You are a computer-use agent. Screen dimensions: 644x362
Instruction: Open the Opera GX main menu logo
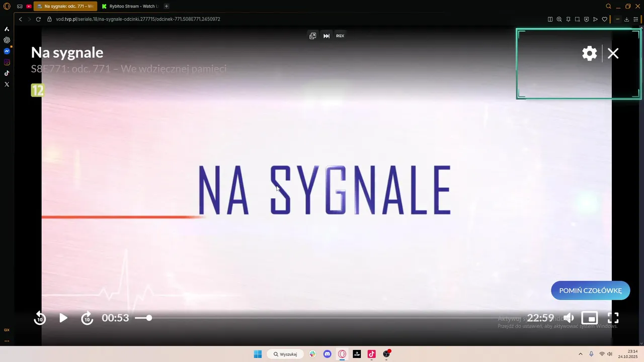(x=7, y=6)
